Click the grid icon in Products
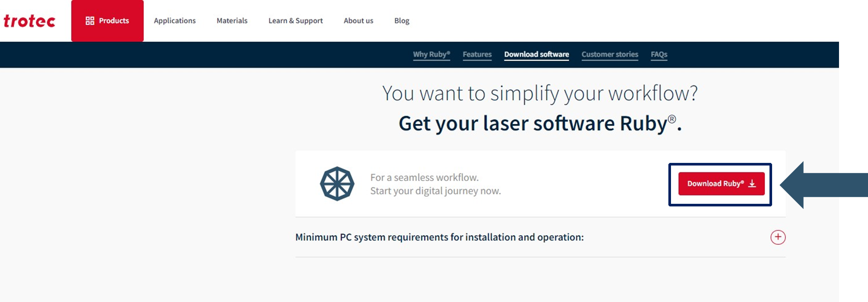The height and width of the screenshot is (302, 868). [90, 21]
